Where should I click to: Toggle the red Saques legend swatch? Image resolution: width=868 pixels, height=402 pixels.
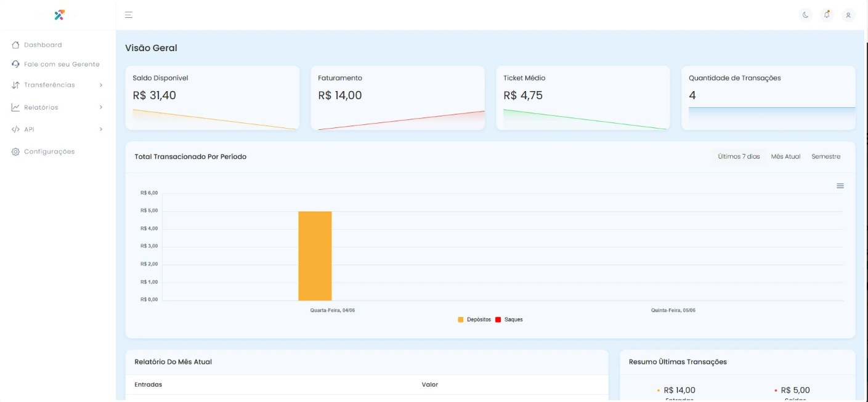tap(498, 320)
